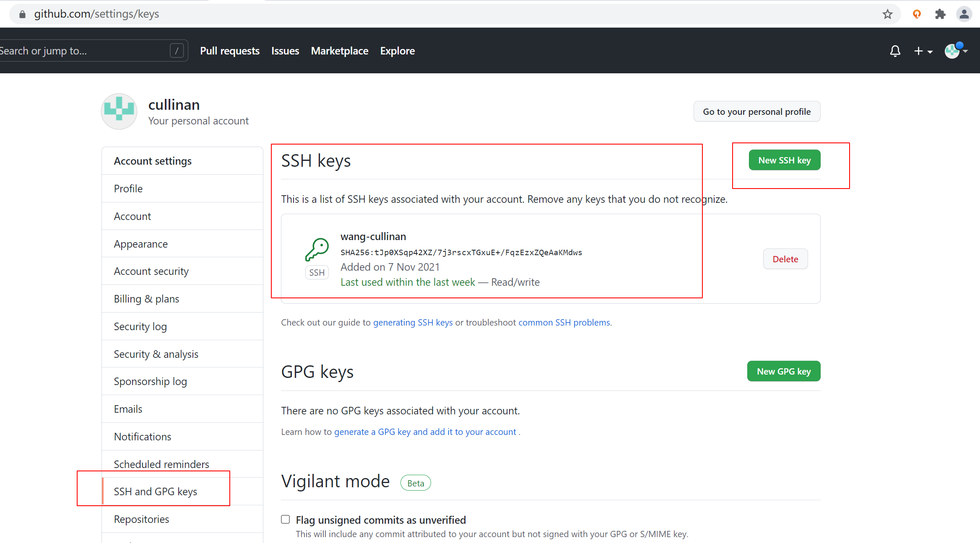Open Sponsorship log in sidebar
980x543 pixels.
click(x=182, y=381)
